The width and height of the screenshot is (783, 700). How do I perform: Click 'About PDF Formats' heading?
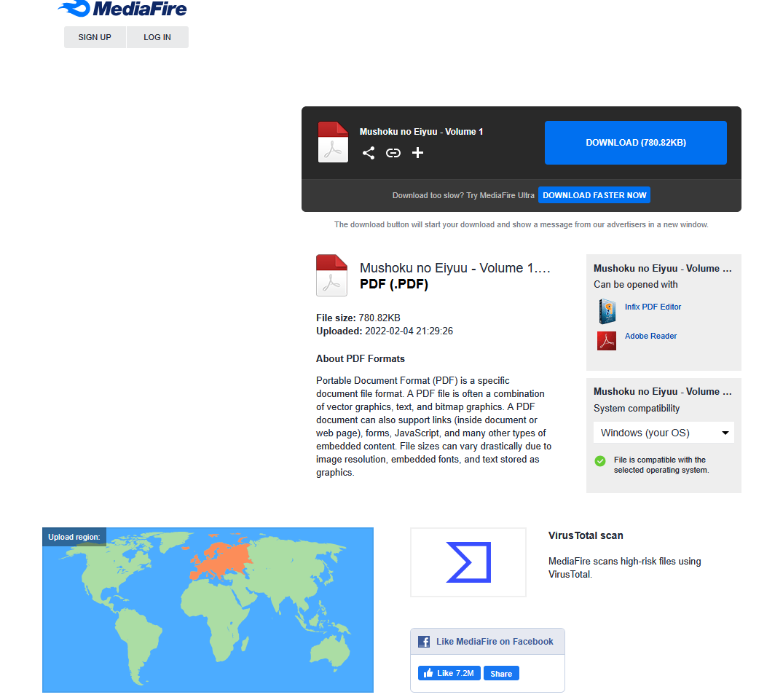click(360, 358)
